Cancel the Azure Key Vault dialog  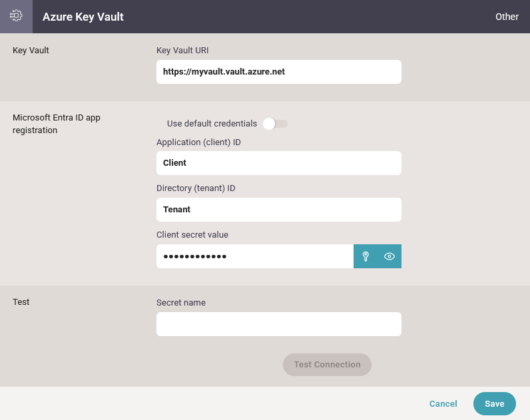click(x=443, y=403)
